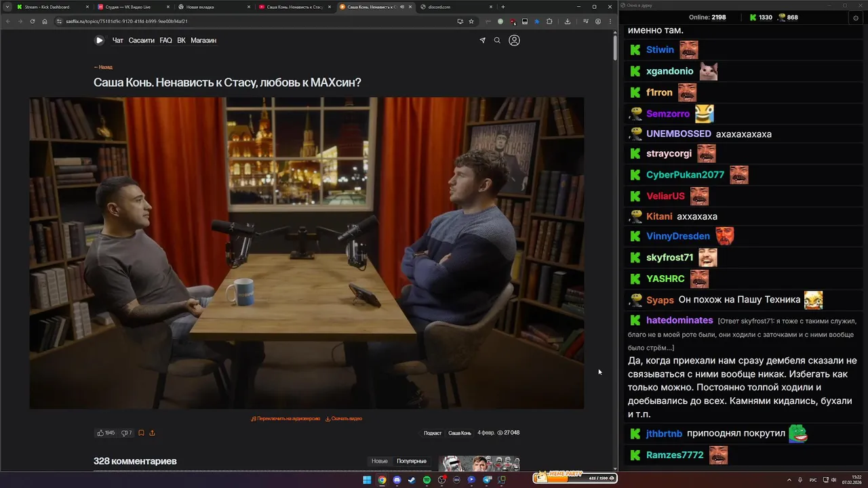Switch to Stream – Kick Dashboard tab
Screen dimensions: 868x488
[x=54, y=7]
